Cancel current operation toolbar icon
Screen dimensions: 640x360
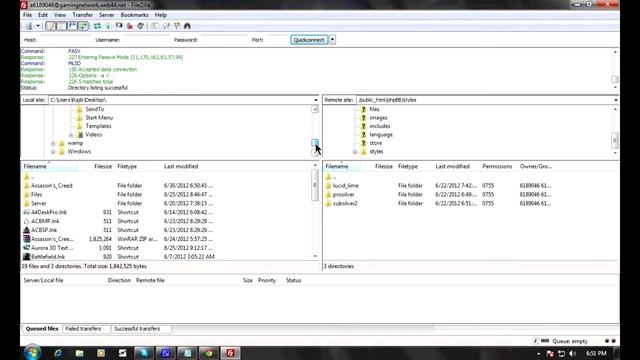(119, 26)
